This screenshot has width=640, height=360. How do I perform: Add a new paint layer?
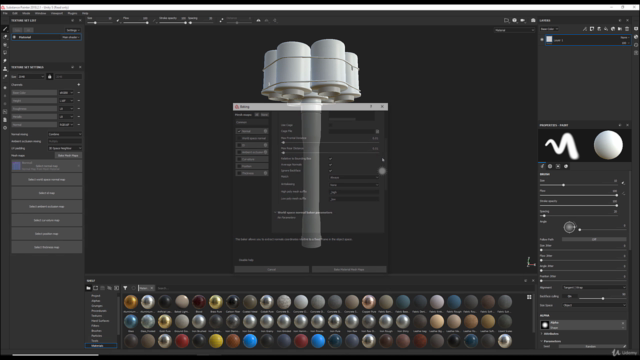click(599, 29)
